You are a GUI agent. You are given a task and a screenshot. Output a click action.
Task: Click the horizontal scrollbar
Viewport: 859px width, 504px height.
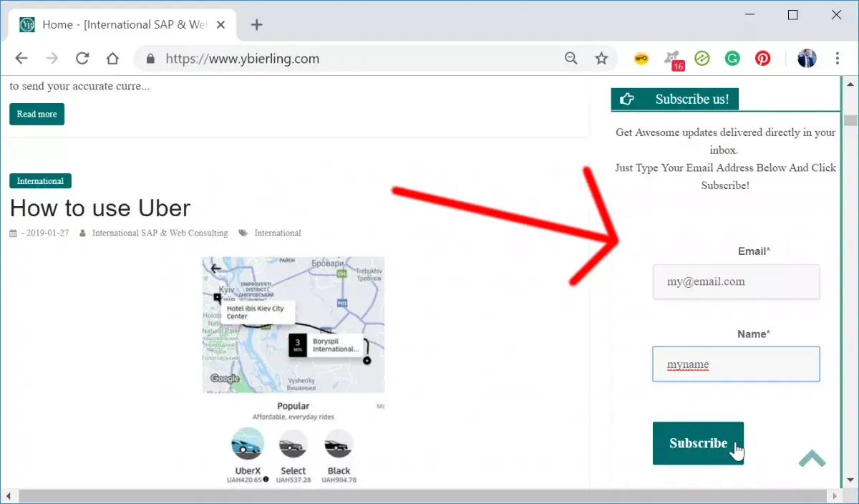[422, 496]
